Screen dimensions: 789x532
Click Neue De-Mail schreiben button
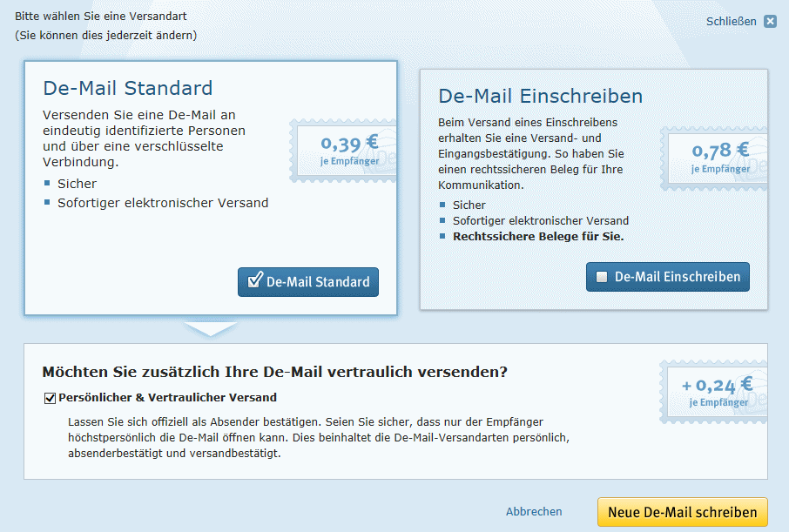pos(683,512)
